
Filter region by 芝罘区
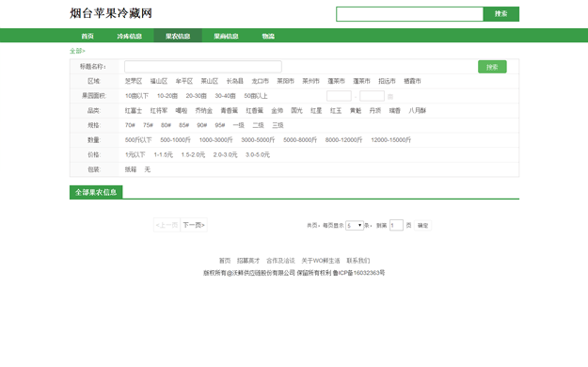(134, 81)
